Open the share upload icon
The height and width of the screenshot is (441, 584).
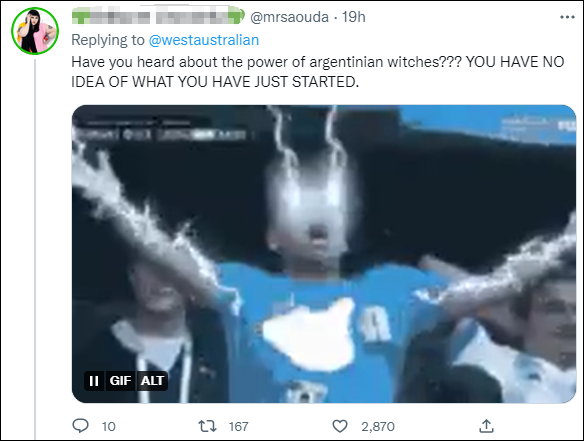pyautogui.click(x=486, y=426)
